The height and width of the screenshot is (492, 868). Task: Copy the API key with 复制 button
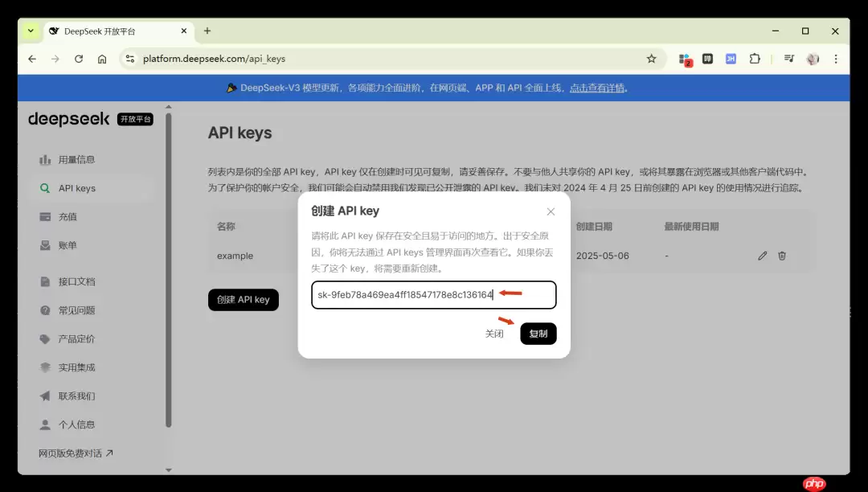[538, 333]
